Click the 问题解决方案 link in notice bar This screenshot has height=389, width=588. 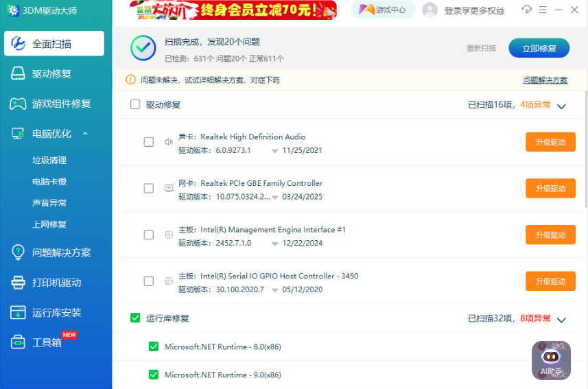tap(545, 80)
